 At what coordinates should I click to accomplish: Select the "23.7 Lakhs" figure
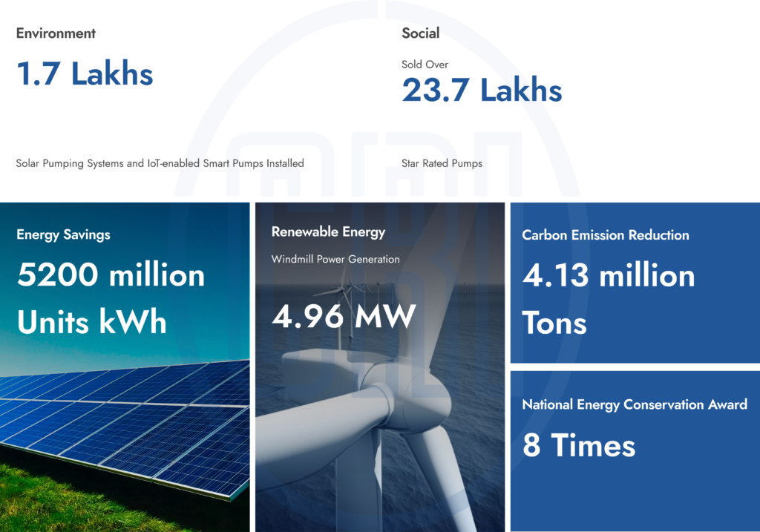(482, 90)
